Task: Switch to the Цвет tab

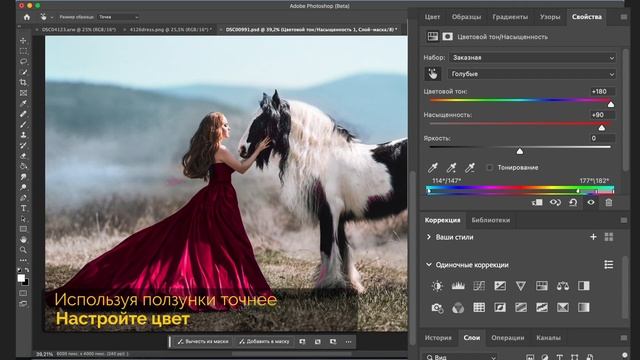Action: 432,17
